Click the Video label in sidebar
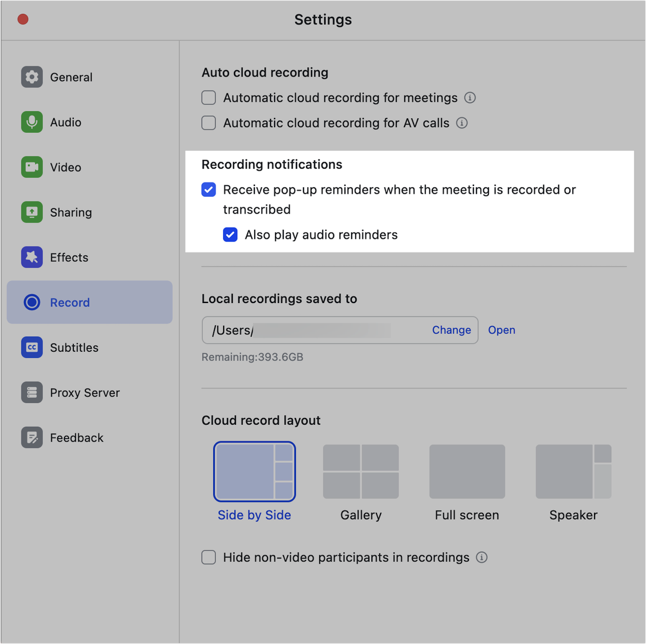 66,167
